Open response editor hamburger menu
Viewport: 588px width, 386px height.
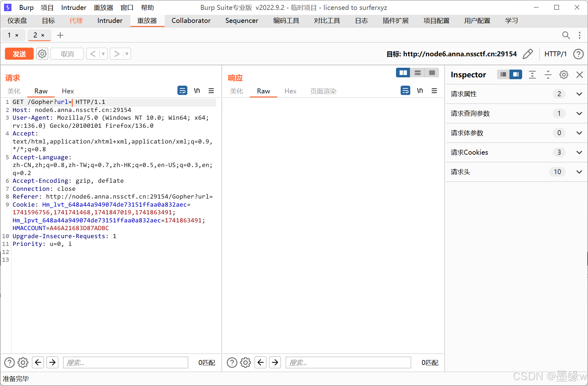click(434, 91)
